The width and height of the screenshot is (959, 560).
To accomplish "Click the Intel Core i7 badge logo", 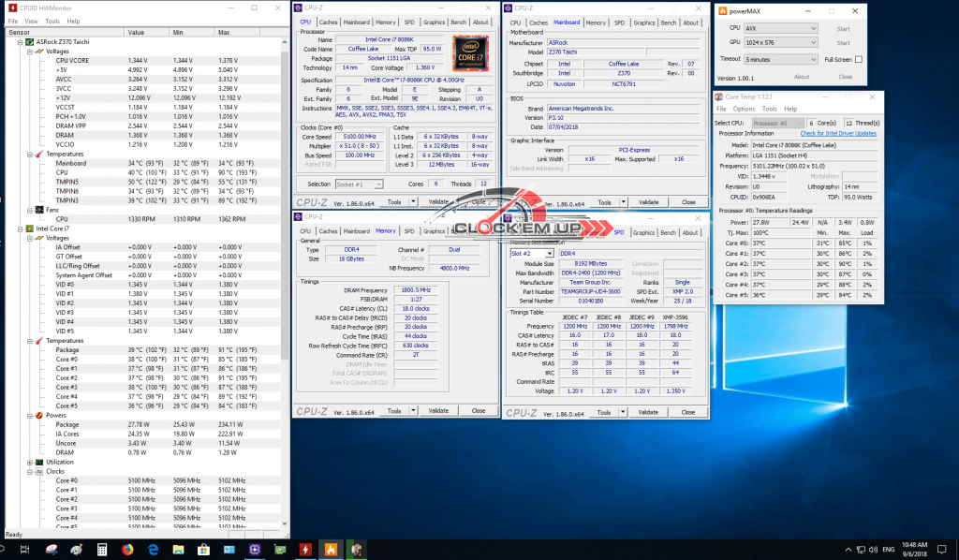I will [470, 53].
